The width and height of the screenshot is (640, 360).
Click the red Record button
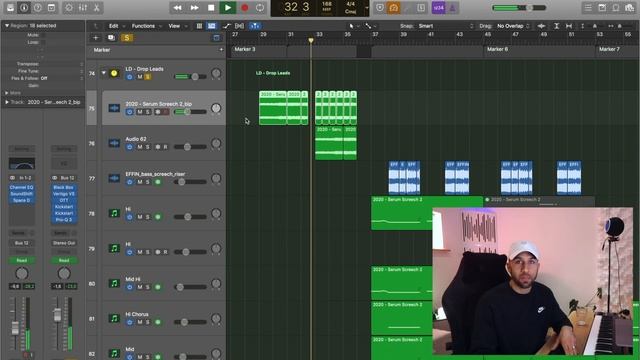(244, 8)
